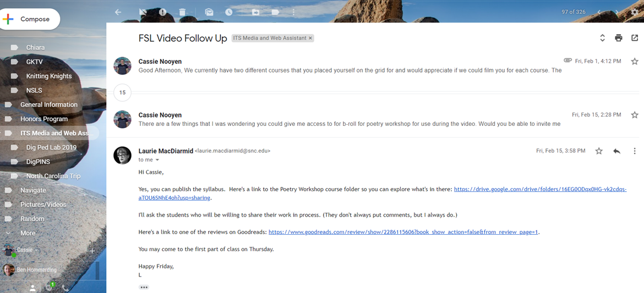Report this conversation as spam
Image resolution: width=644 pixels, height=293 pixels.
coord(163,12)
